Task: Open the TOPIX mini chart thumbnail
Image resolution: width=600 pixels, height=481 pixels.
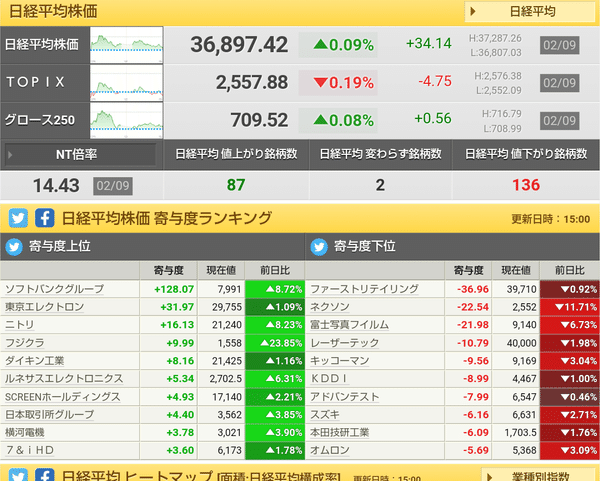Action: [127, 83]
